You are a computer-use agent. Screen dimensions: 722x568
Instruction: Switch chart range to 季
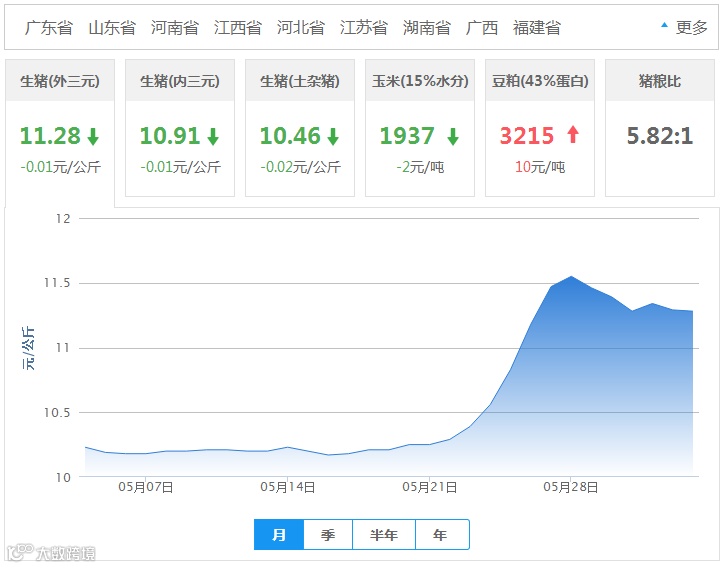pos(328,534)
